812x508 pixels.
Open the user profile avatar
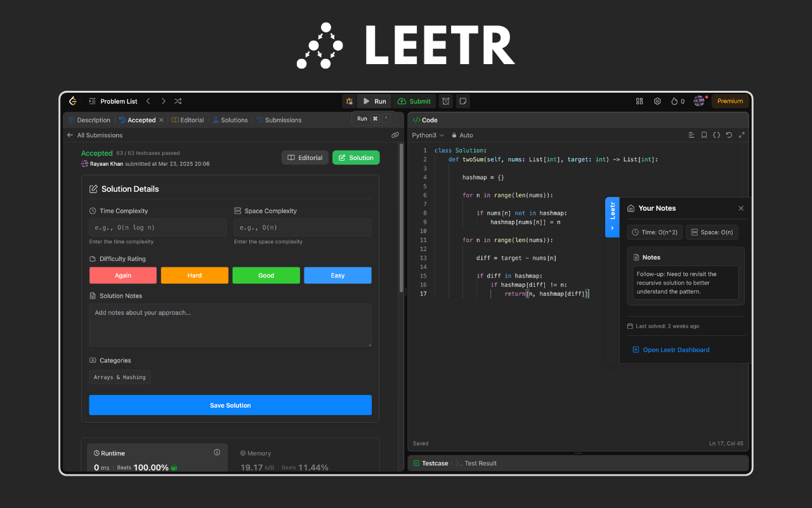tap(699, 101)
